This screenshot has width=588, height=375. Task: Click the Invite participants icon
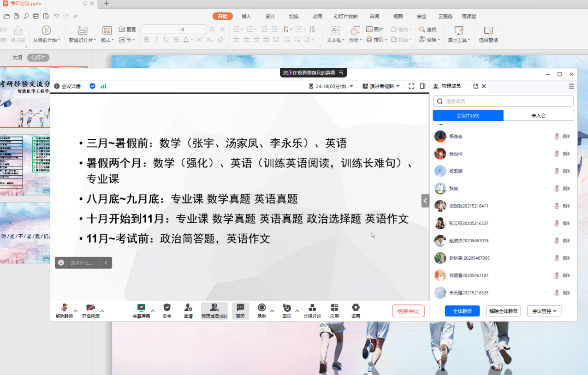click(x=188, y=308)
